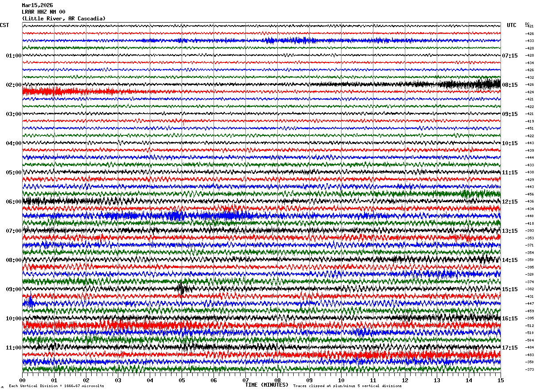This screenshot has width=536, height=392.
Task: Click the TIME (MINUTES) axis title
Action: coord(267,385)
